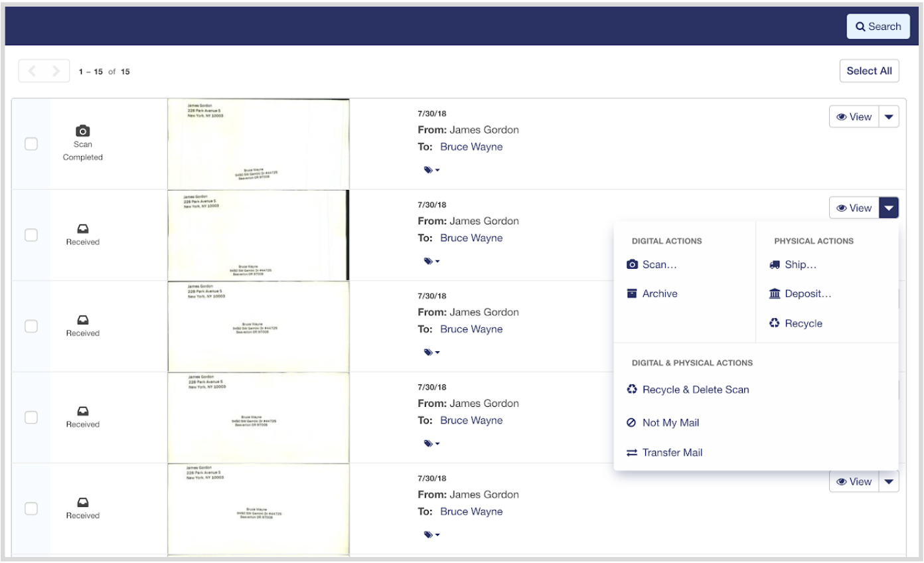The image size is (924, 563).
Task: Click the Bruce Wayne link in the Scan Completed row
Action: [471, 147]
